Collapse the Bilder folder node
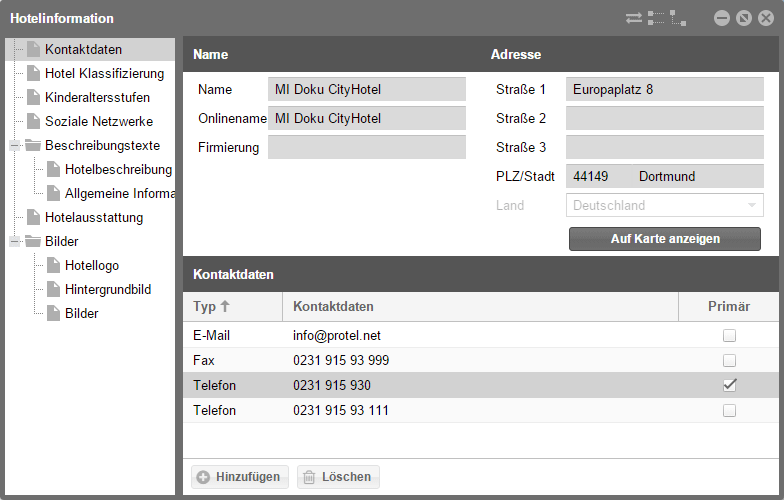Viewport: 784px width, 500px height. tap(14, 242)
